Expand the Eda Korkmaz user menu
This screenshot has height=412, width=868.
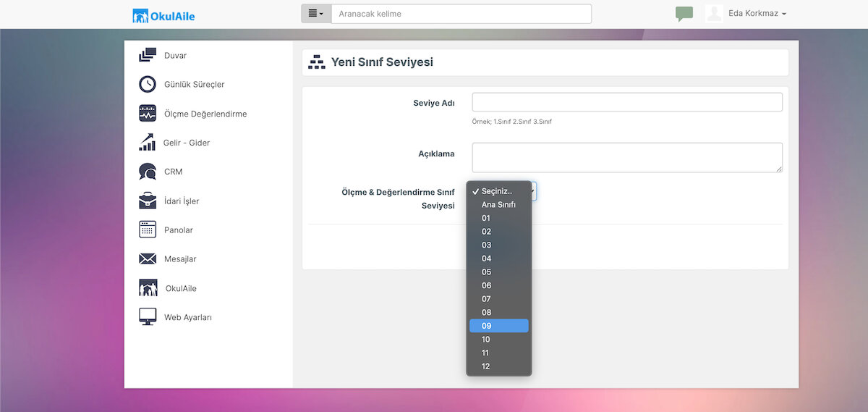(x=757, y=14)
